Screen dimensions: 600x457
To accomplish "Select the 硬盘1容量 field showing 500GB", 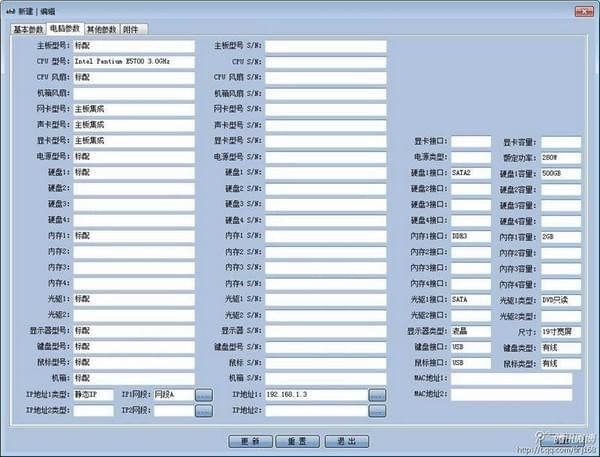I will pyautogui.click(x=561, y=173).
